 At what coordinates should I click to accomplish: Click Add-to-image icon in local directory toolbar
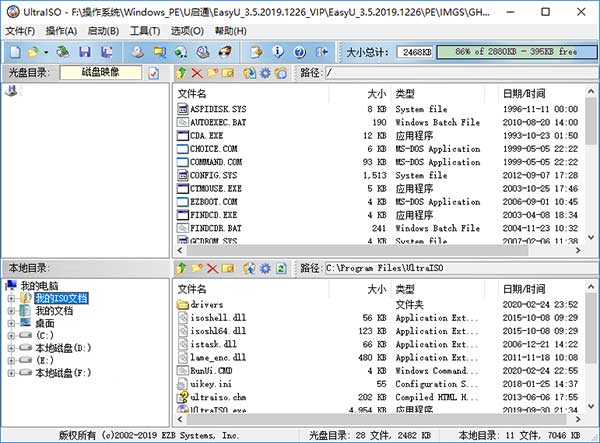[249, 268]
